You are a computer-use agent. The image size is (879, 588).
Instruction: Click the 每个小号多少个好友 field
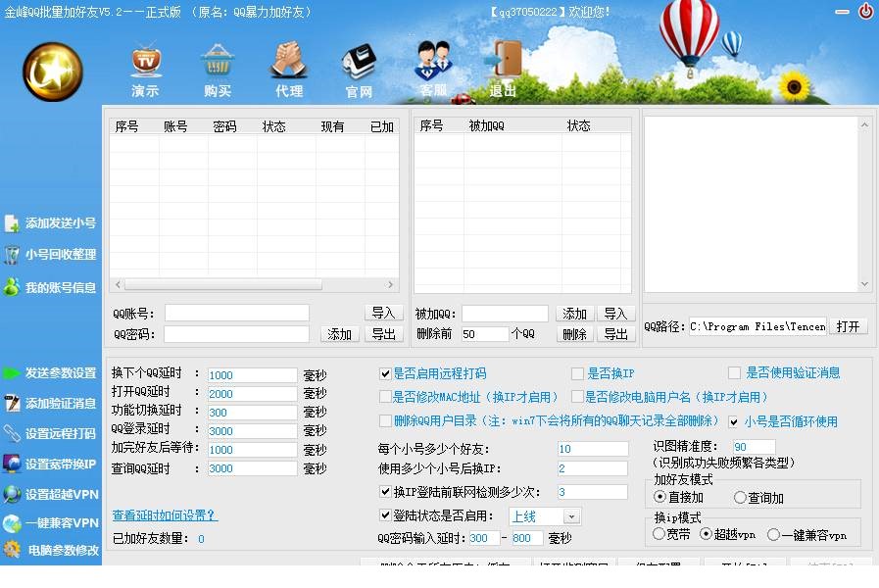(593, 449)
